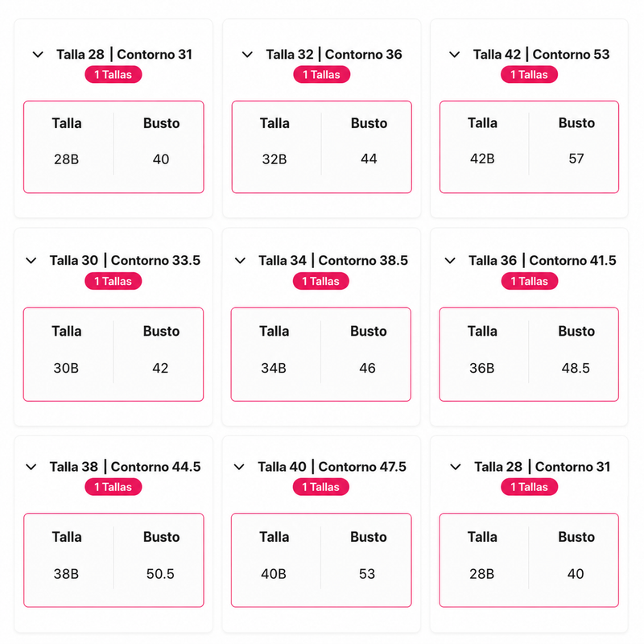Click the 1 Tallas badge under Talla 42
This screenshot has width=644, height=644.
coord(529,75)
